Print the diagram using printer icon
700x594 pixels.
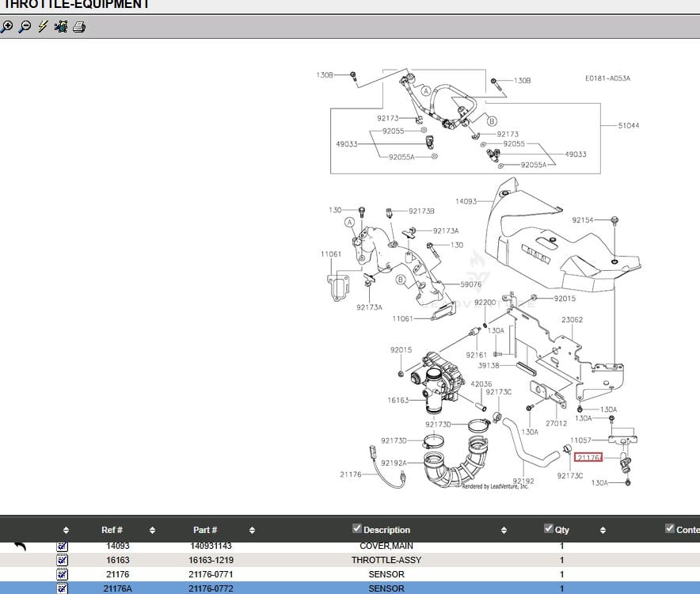coord(79,27)
